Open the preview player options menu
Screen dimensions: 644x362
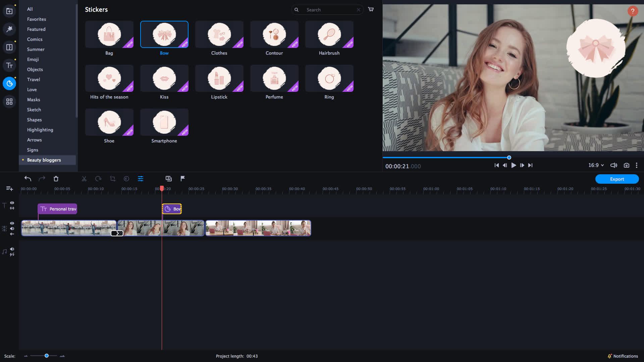637,165
